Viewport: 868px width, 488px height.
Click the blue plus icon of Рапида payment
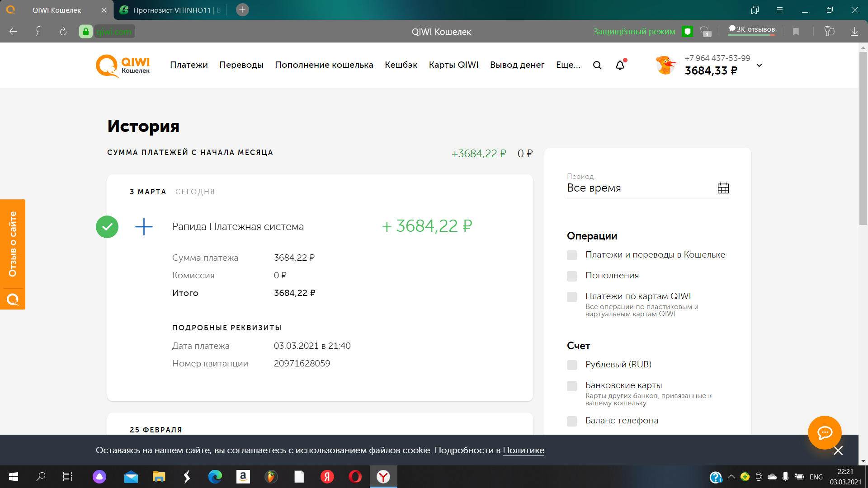click(x=144, y=227)
